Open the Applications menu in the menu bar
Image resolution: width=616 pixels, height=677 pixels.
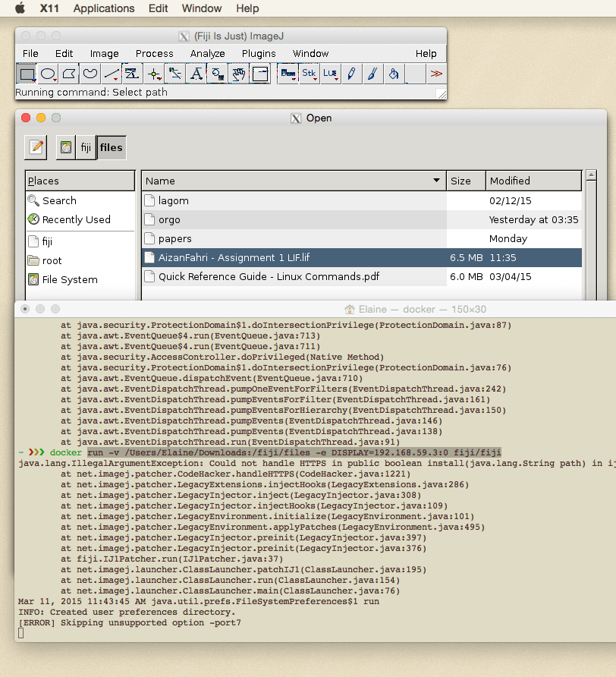104,8
